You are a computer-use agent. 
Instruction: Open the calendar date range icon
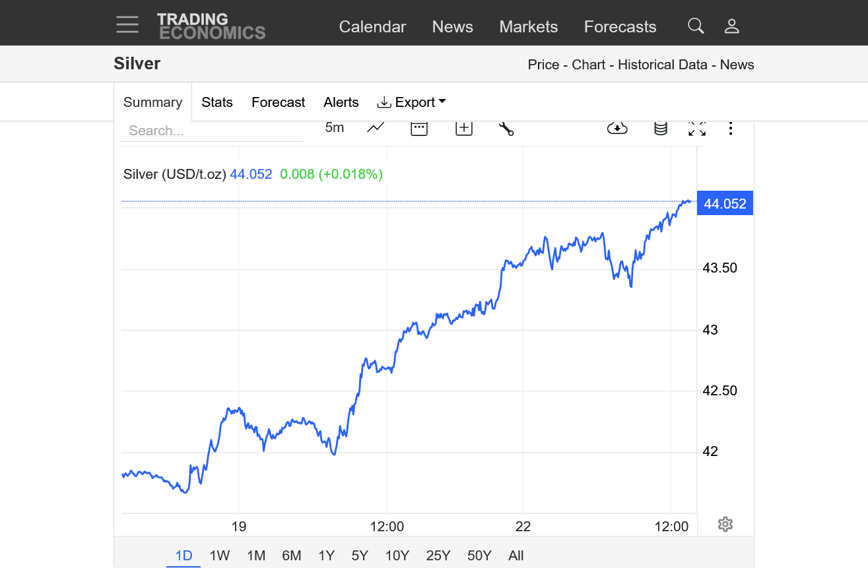coord(419,128)
